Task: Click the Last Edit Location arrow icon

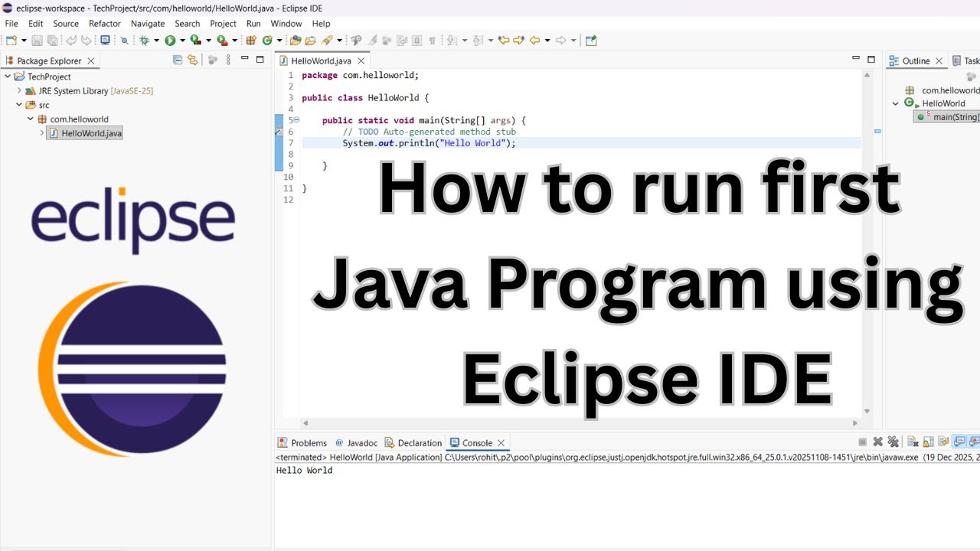Action: tap(504, 41)
